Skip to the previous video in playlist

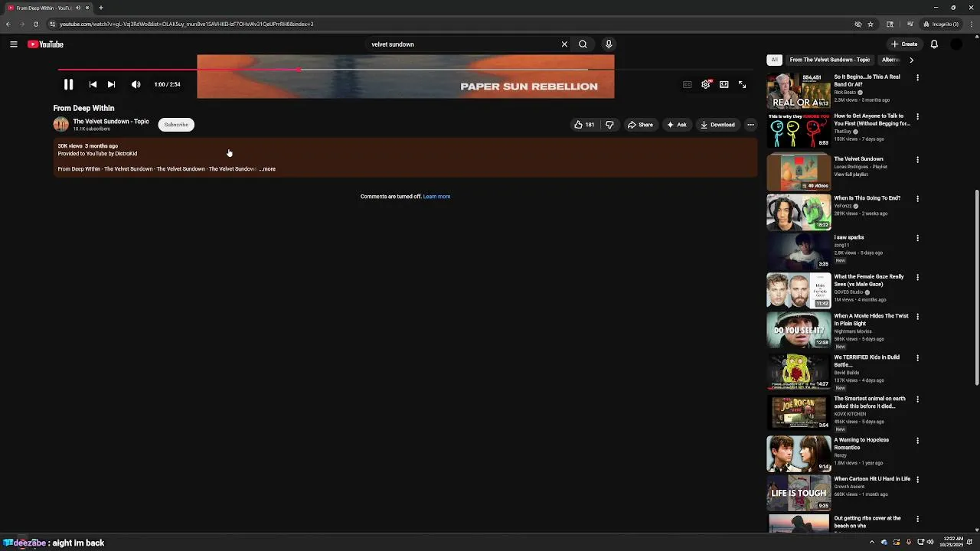tap(93, 85)
